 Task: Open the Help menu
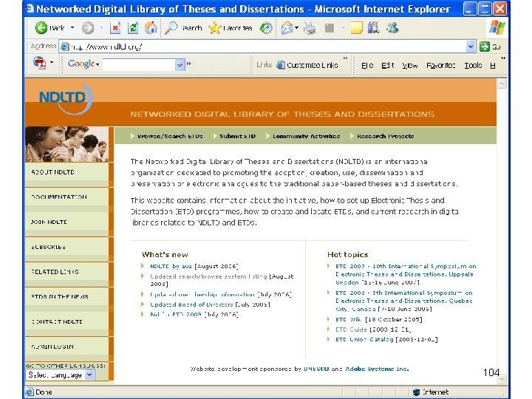[x=493, y=65]
